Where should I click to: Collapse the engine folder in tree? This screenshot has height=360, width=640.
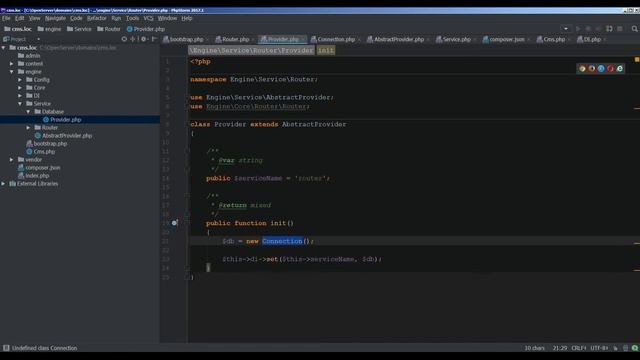click(12, 72)
